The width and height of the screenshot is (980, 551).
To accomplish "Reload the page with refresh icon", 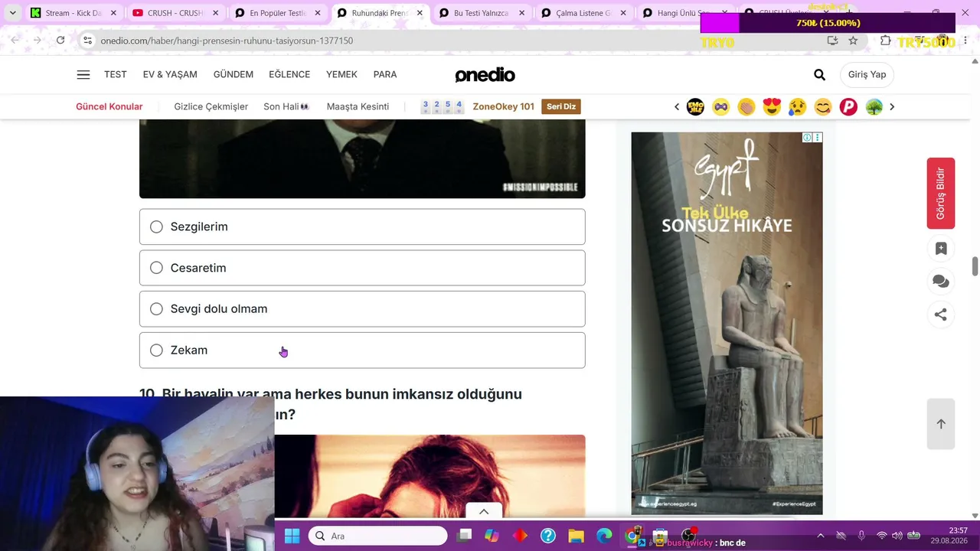I will tap(60, 41).
